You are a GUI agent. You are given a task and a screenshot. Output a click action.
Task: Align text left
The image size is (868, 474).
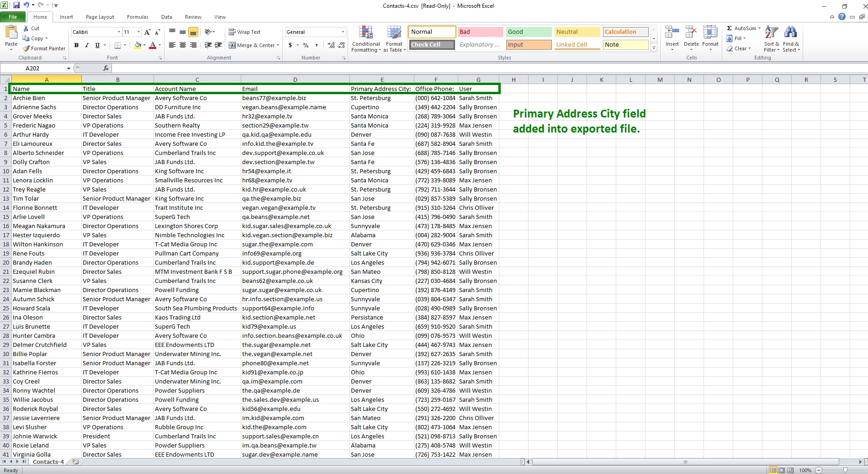coord(172,45)
